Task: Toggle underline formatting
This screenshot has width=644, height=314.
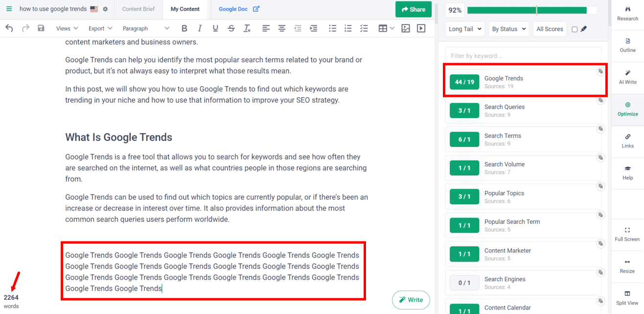Action: (215, 28)
